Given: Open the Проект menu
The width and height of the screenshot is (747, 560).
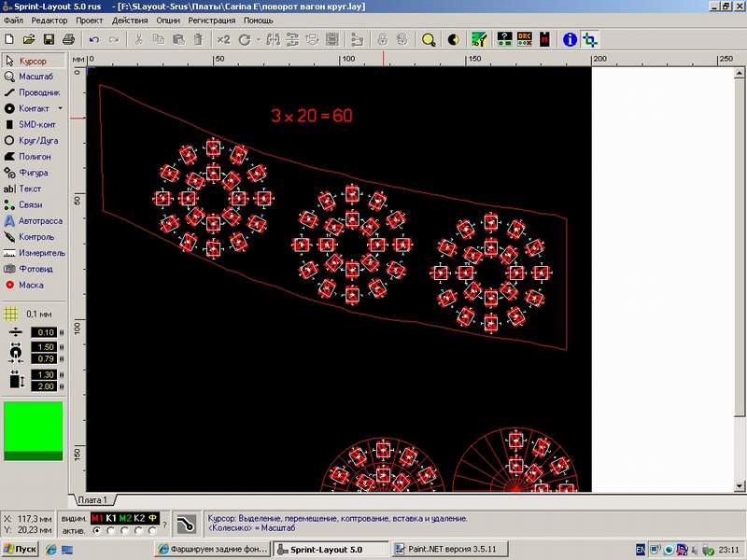Looking at the screenshot, I should tap(90, 20).
